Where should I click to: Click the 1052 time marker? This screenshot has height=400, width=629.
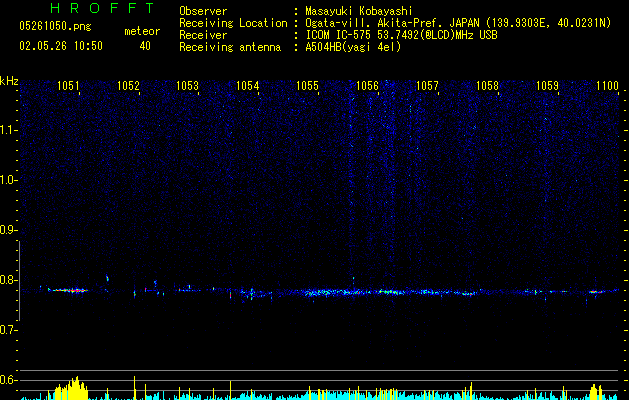pyautogui.click(x=128, y=86)
